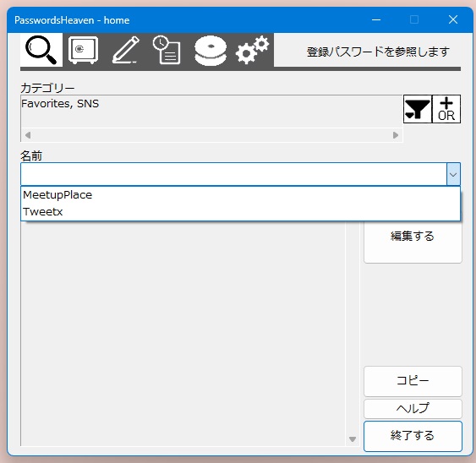Open the safe vault icon tab

pos(83,50)
